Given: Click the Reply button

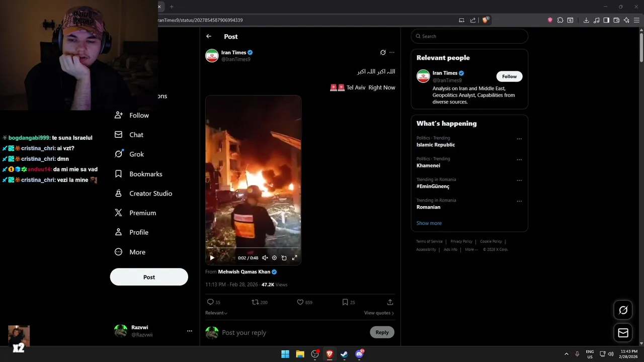Looking at the screenshot, I should (382, 332).
